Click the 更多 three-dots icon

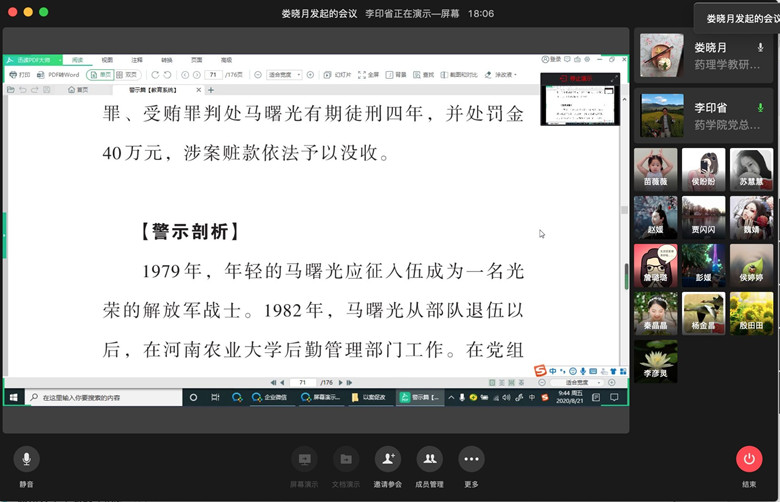click(x=471, y=459)
